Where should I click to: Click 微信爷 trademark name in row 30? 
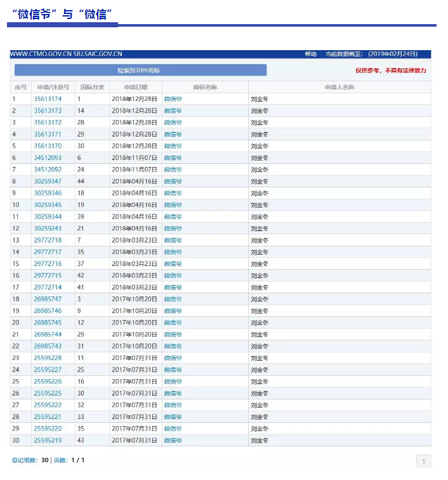(x=173, y=440)
